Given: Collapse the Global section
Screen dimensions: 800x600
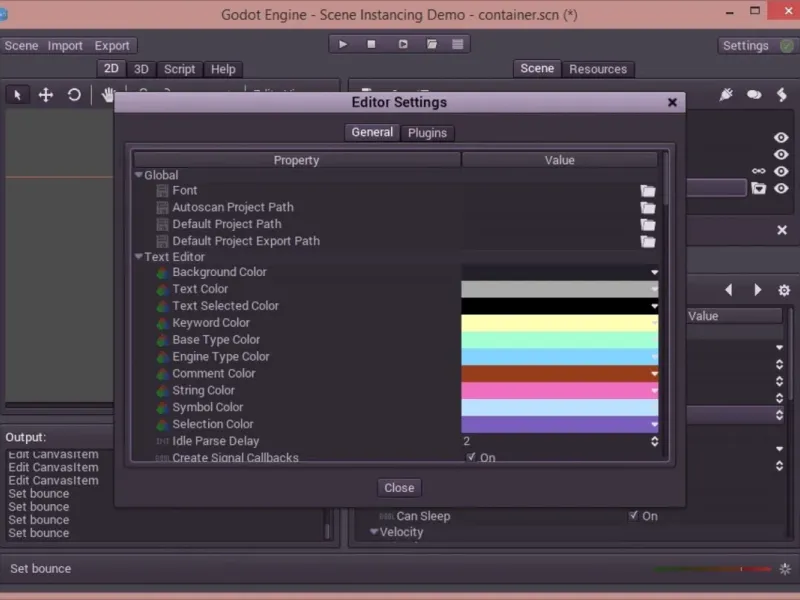Looking at the screenshot, I should (x=138, y=174).
